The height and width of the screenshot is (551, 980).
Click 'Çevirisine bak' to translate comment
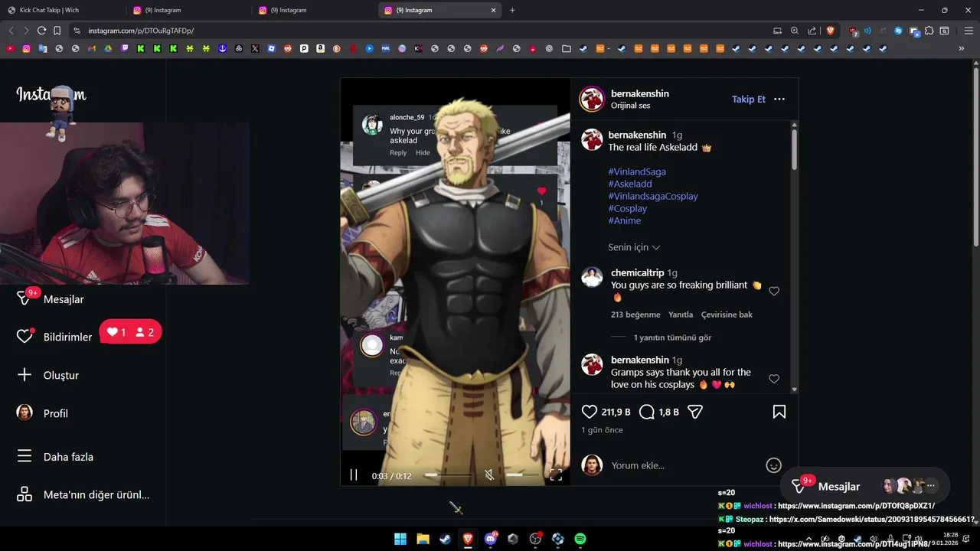[x=727, y=315]
